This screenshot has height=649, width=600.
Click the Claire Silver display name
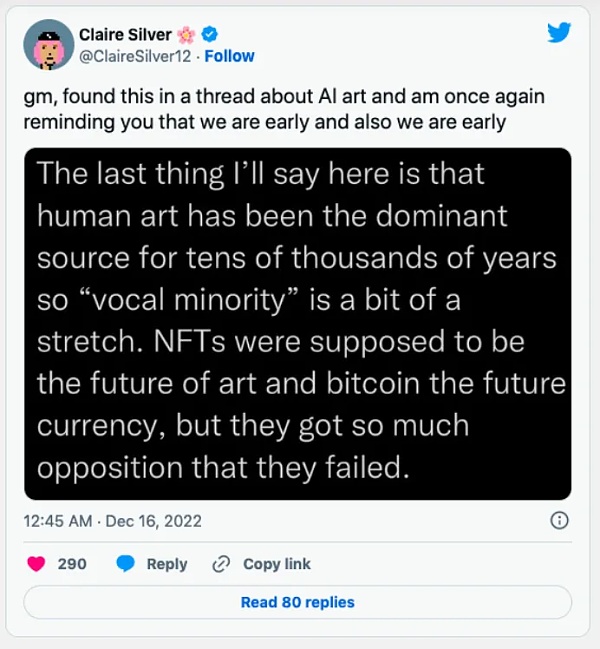pyautogui.click(x=125, y=35)
